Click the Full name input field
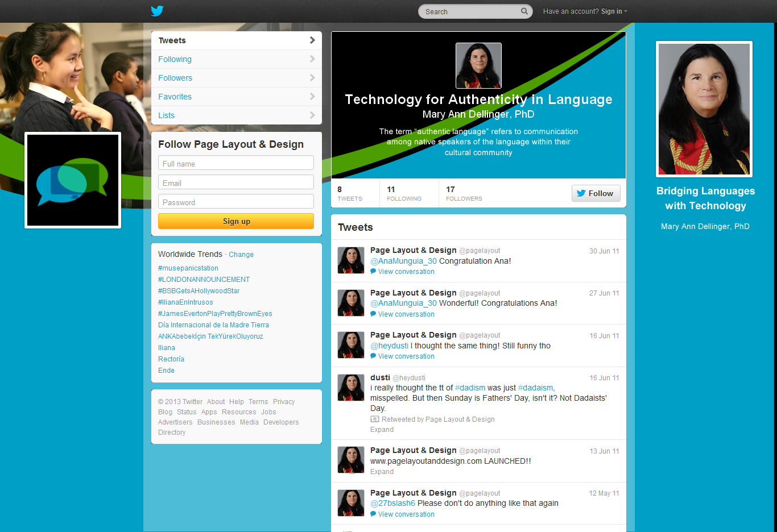 [x=236, y=163]
